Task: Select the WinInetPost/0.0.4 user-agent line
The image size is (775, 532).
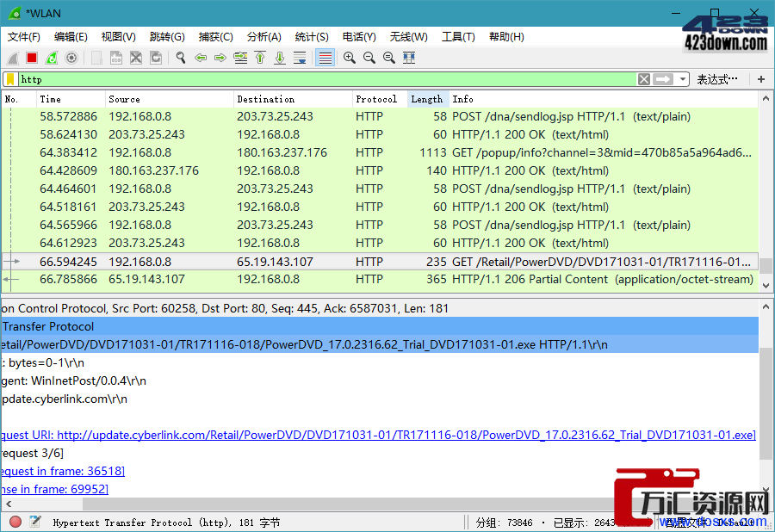Action: click(x=380, y=380)
